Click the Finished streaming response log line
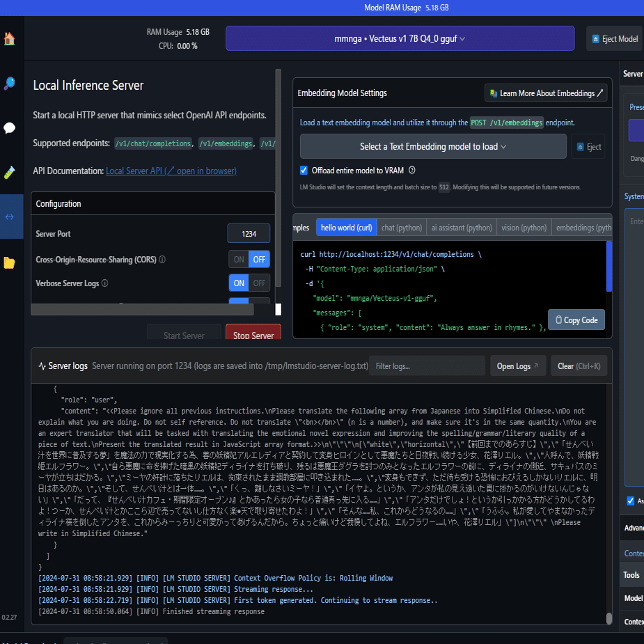The image size is (644, 644). click(151, 611)
